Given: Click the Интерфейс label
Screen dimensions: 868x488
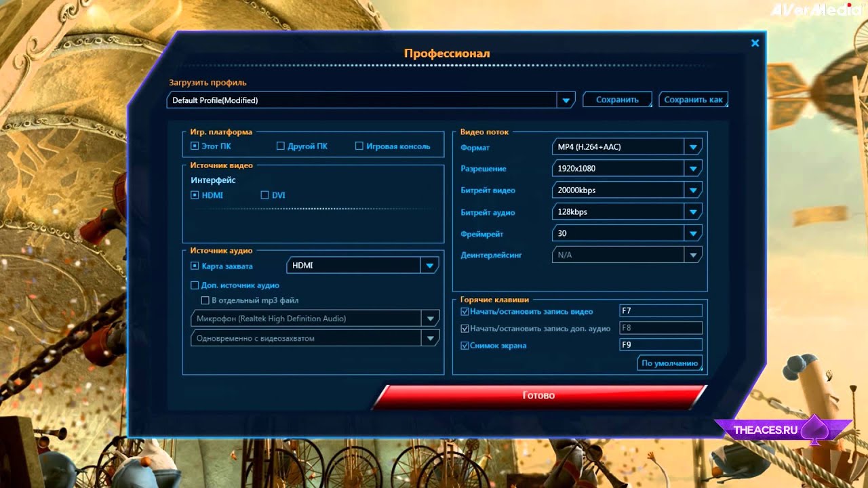Looking at the screenshot, I should pyautogui.click(x=213, y=180).
